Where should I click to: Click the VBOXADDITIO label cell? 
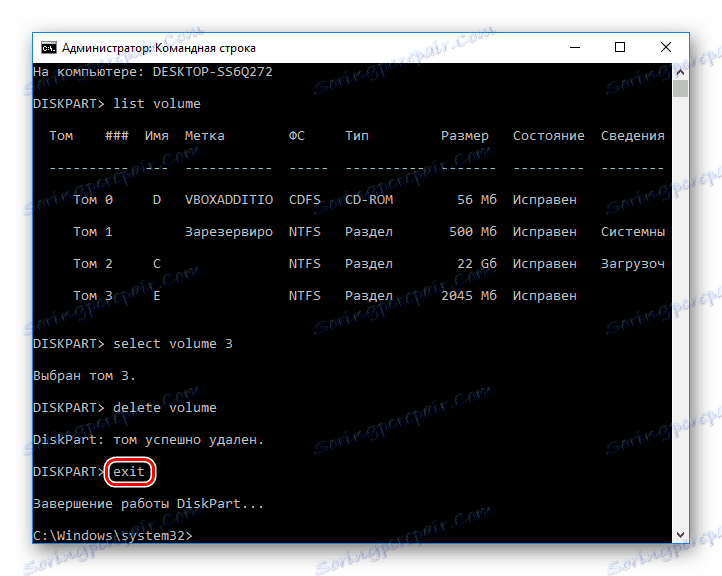pos(229,200)
